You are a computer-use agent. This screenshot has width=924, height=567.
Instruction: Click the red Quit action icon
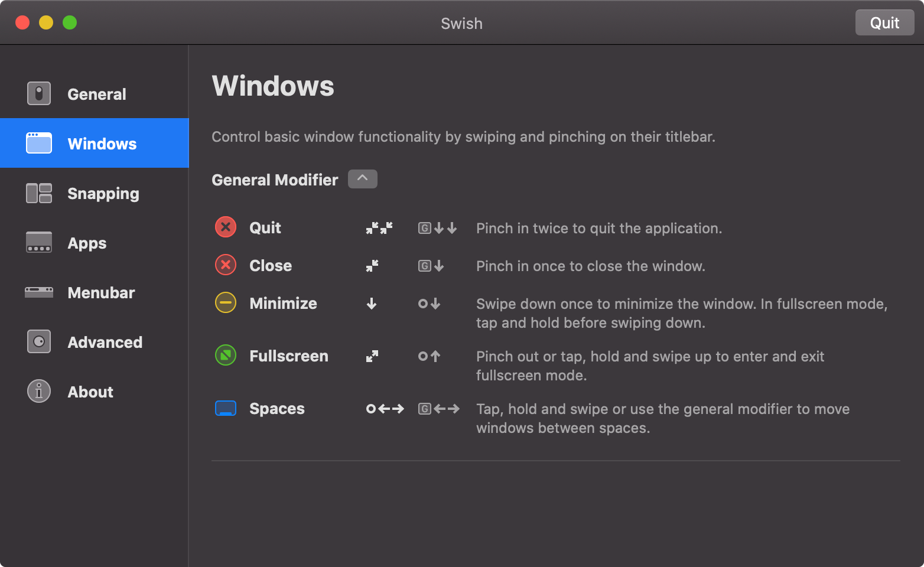[226, 227]
